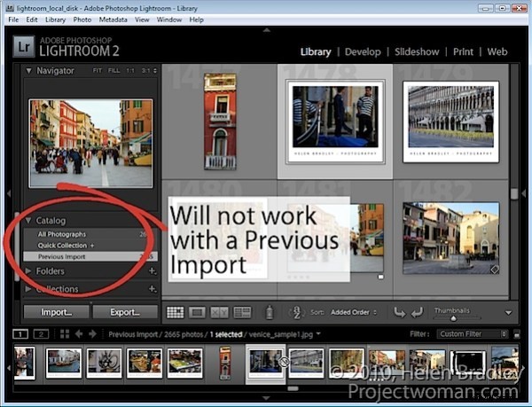The image size is (532, 407).
Task: Hide bottom filmstrip panel arrow
Action: click(266, 397)
